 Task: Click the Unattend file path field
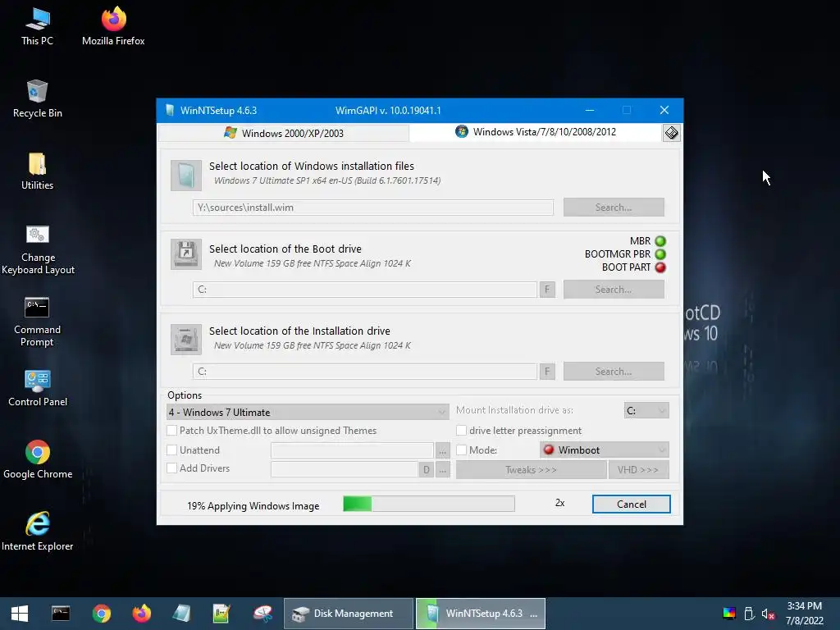pyautogui.click(x=352, y=450)
